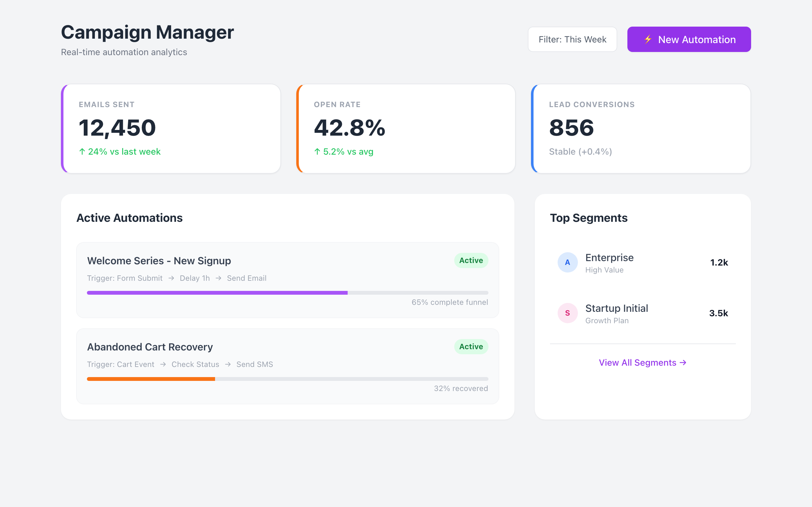Expand the Abandoned Cart Recovery details
Image resolution: width=812 pixels, height=507 pixels.
[288, 367]
